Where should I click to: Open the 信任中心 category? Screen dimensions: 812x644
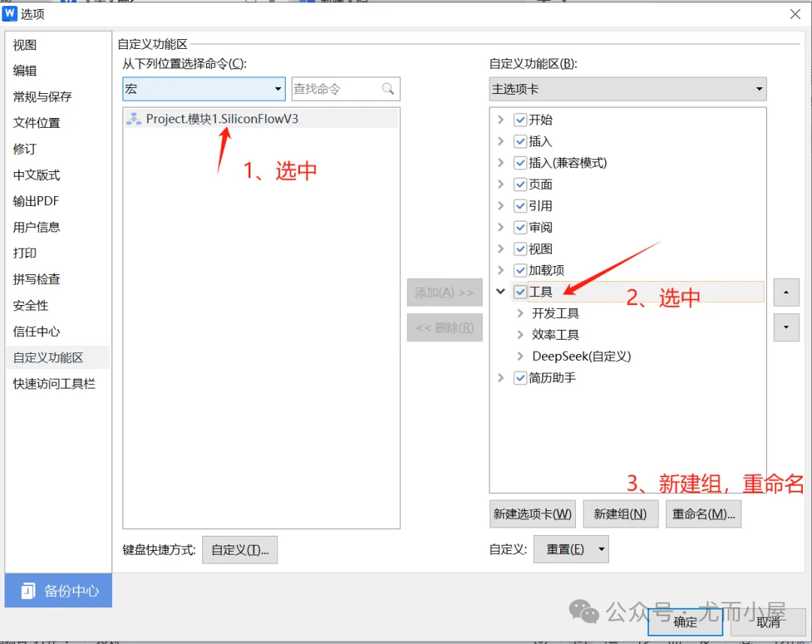point(58,331)
